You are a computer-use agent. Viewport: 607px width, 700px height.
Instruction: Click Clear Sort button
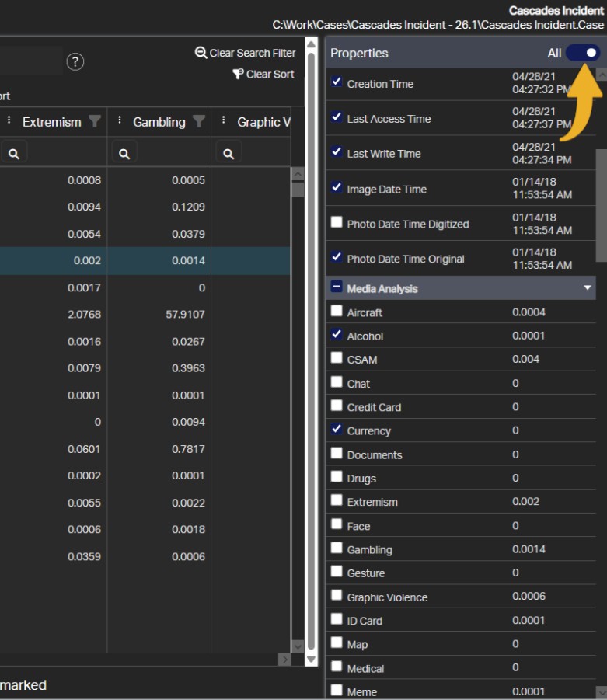(263, 75)
